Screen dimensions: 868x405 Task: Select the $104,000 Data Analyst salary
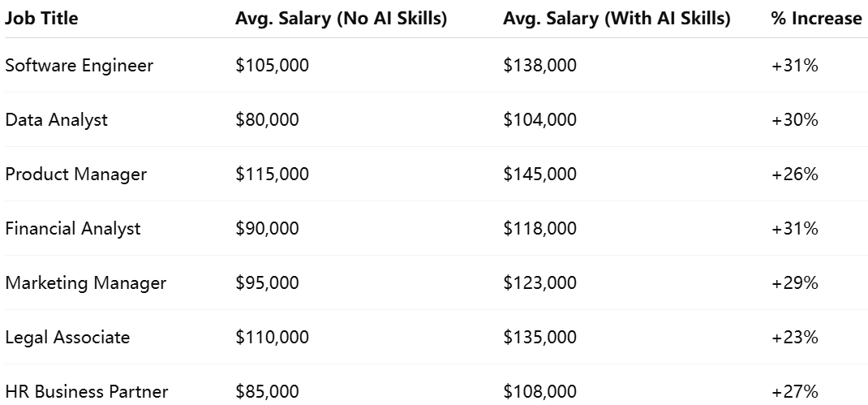coord(539,119)
